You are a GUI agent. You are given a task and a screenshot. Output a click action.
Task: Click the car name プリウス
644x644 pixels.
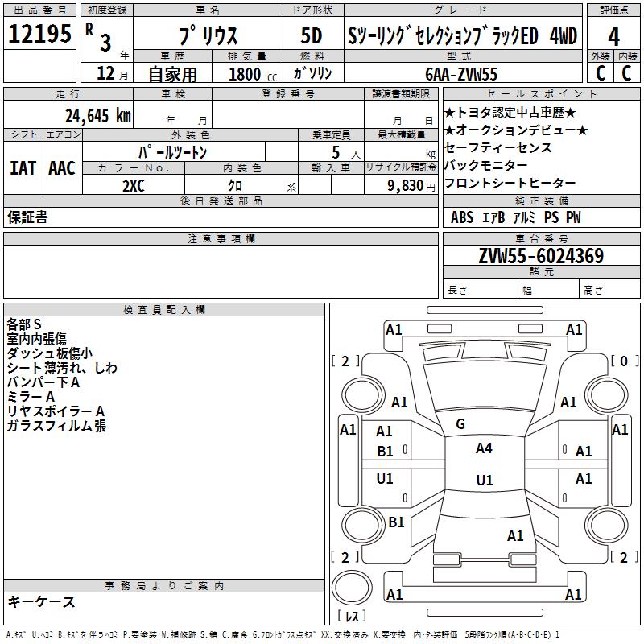(207, 36)
